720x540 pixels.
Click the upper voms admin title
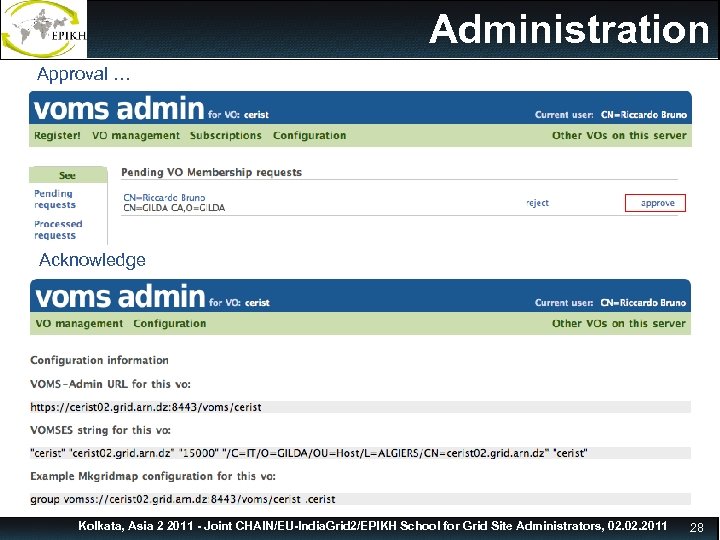[119, 109]
